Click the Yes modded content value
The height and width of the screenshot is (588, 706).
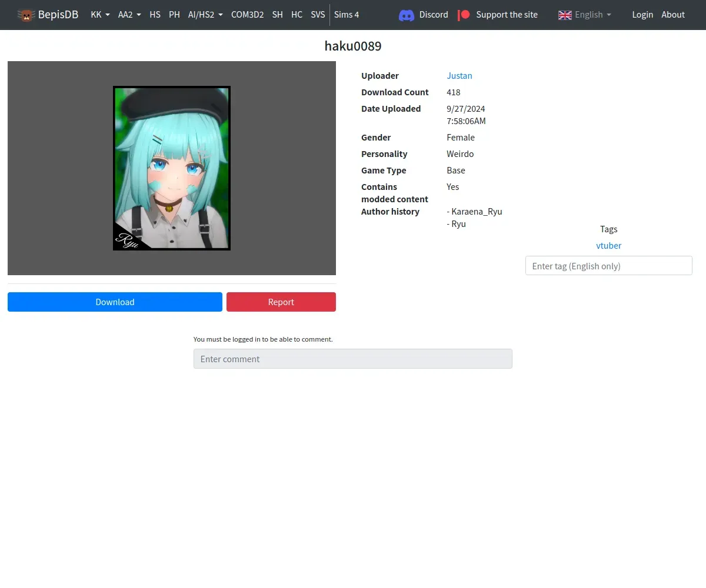click(453, 187)
